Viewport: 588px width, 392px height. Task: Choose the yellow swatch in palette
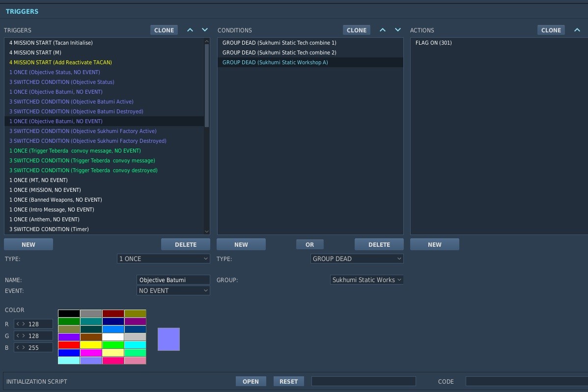pos(91,345)
